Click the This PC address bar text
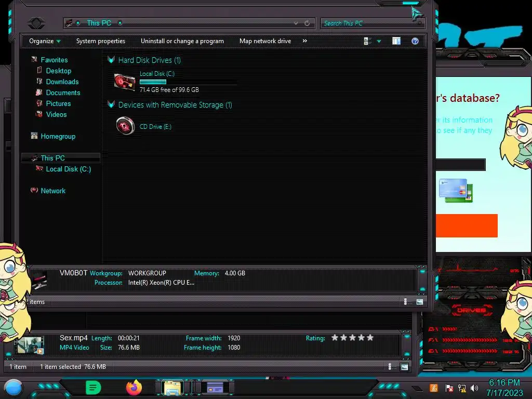 tap(99, 23)
